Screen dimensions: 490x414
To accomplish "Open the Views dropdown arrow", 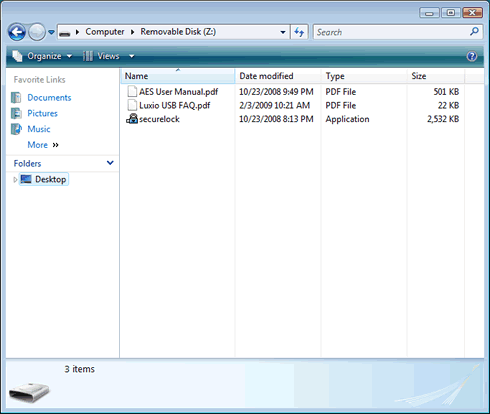I will [131, 56].
